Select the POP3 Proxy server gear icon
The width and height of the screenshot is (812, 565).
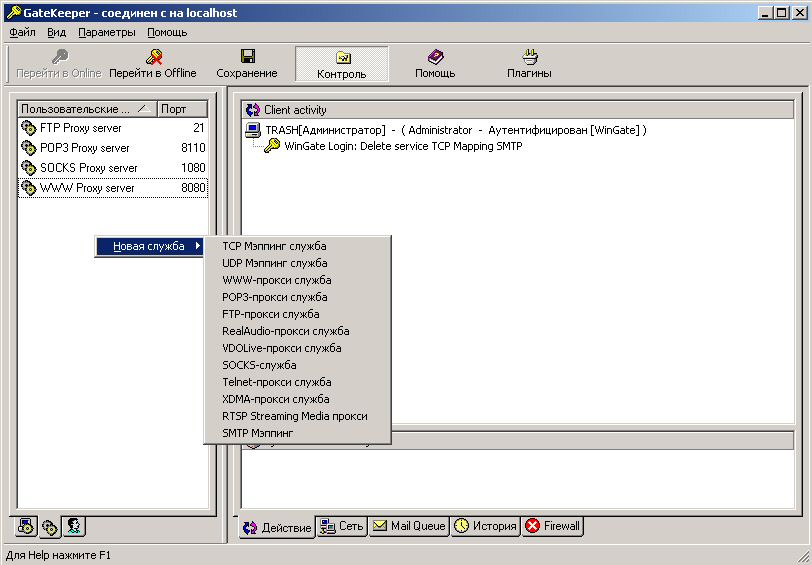(x=28, y=148)
